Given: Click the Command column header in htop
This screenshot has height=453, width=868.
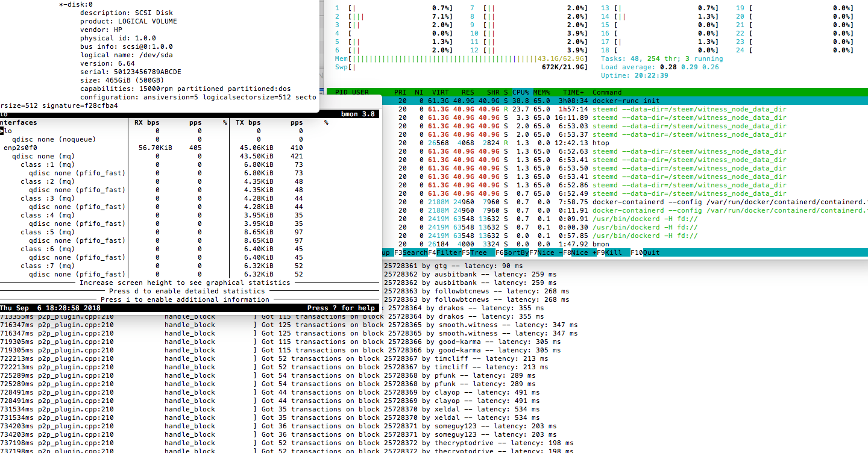Looking at the screenshot, I should click(607, 92).
